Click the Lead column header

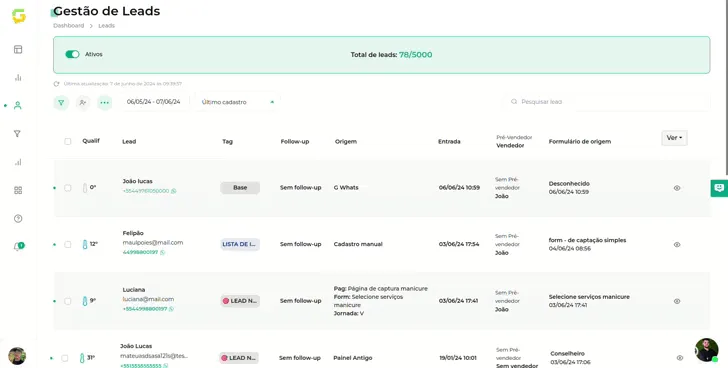(129, 142)
